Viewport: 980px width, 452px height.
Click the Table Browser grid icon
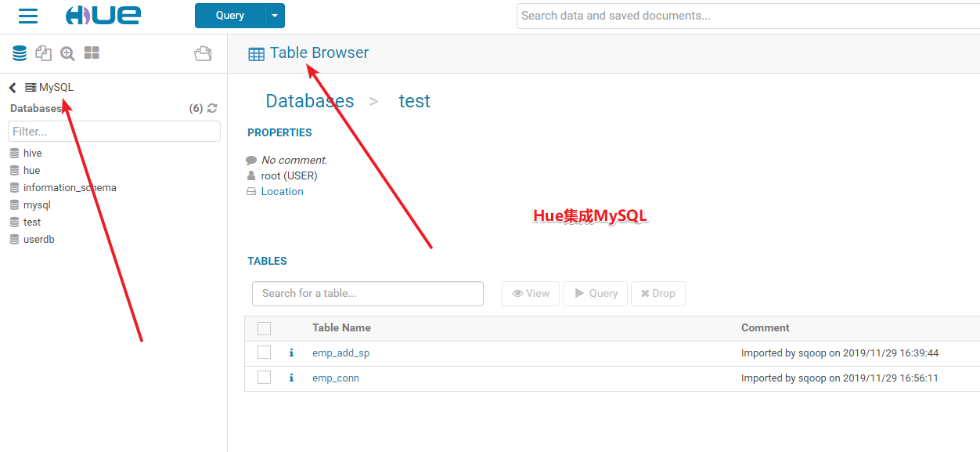(x=256, y=54)
